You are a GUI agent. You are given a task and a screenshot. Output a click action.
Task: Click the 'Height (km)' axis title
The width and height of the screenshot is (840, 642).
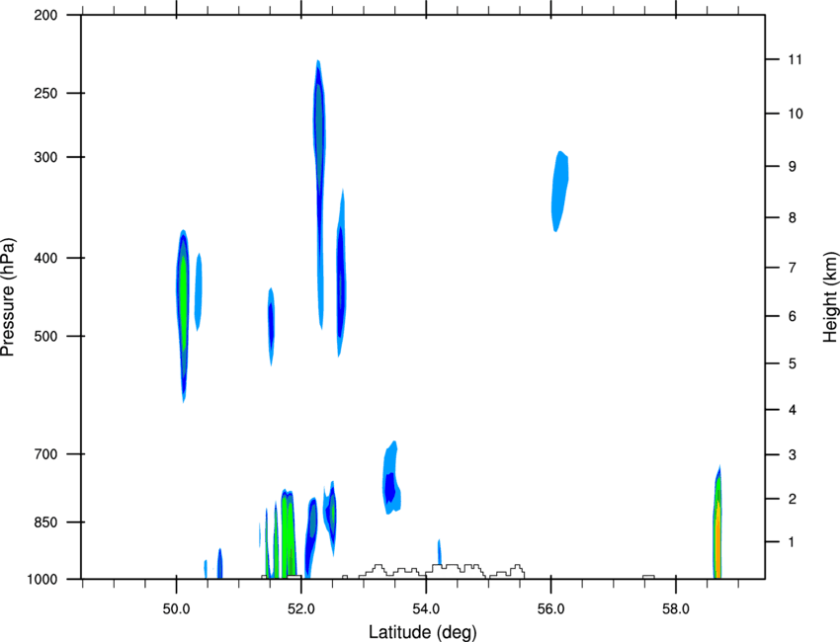(x=830, y=297)
